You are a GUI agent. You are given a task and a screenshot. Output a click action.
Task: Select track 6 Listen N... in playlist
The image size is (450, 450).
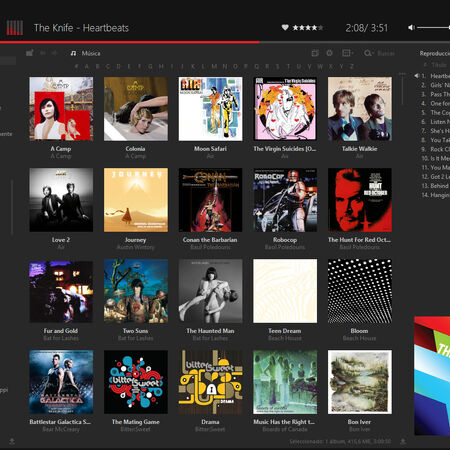click(435, 122)
